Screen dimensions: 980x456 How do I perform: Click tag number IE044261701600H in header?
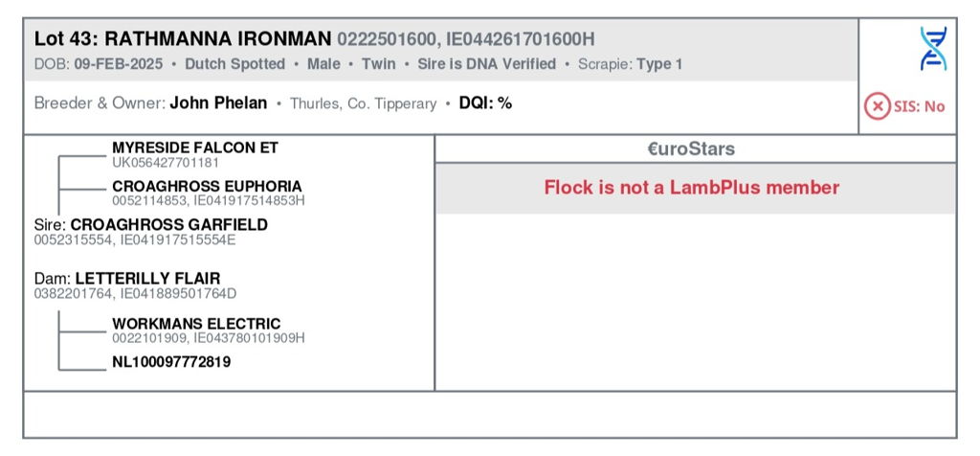pos(520,39)
